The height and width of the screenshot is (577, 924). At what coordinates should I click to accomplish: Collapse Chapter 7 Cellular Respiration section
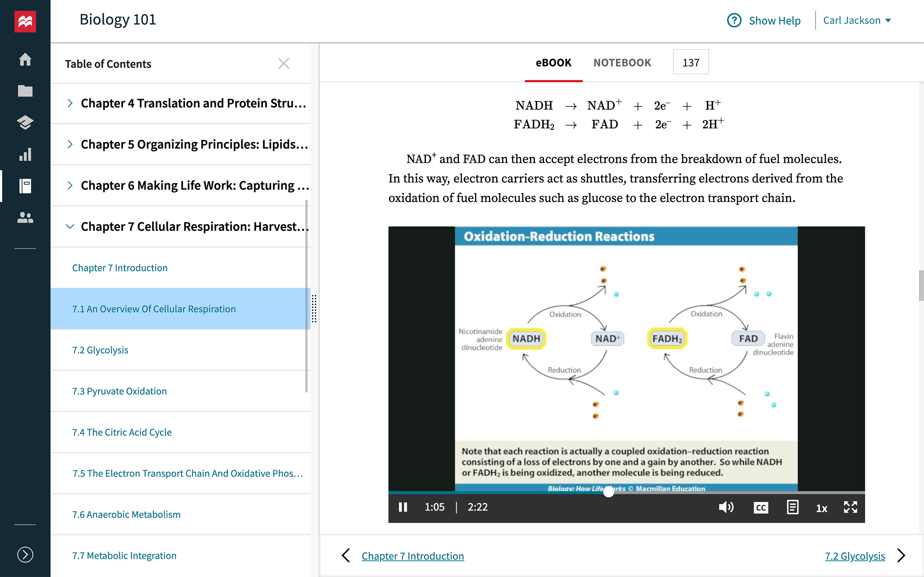coord(69,226)
